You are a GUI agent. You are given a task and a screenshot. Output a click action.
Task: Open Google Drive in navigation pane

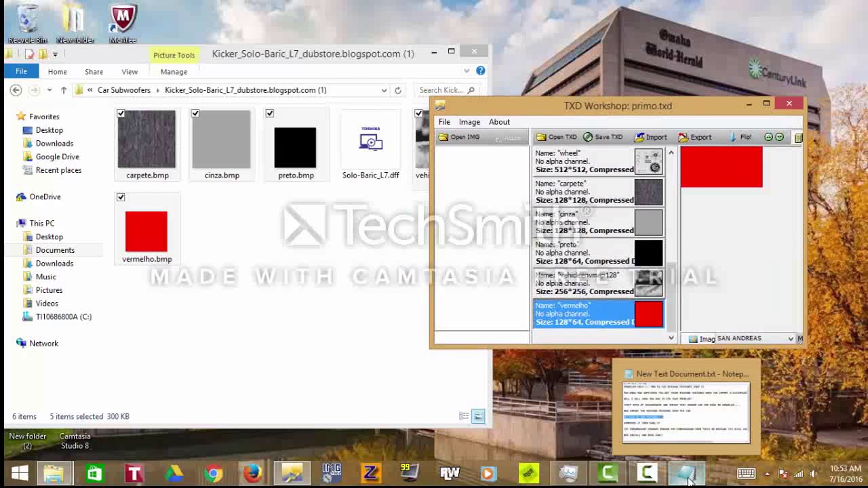tap(57, 157)
